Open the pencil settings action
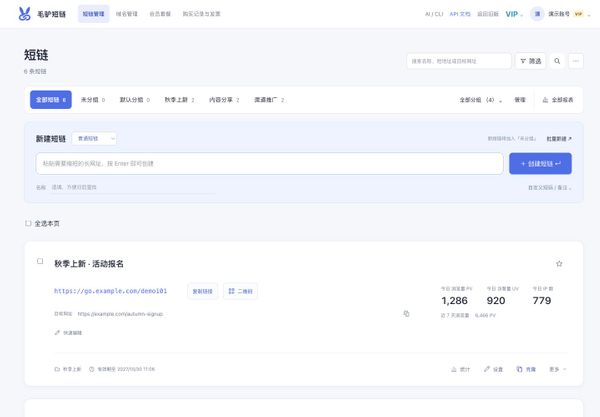Screen dimensions: 600x417 click(493, 369)
